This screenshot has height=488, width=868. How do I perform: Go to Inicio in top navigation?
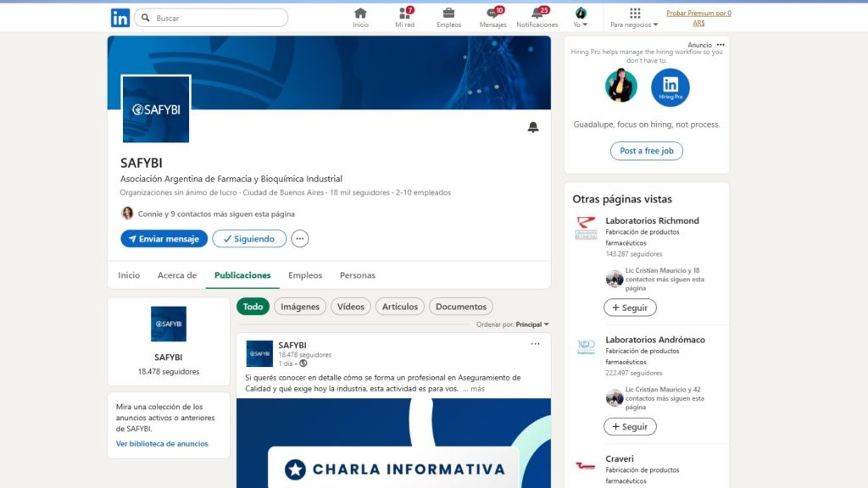tap(360, 17)
